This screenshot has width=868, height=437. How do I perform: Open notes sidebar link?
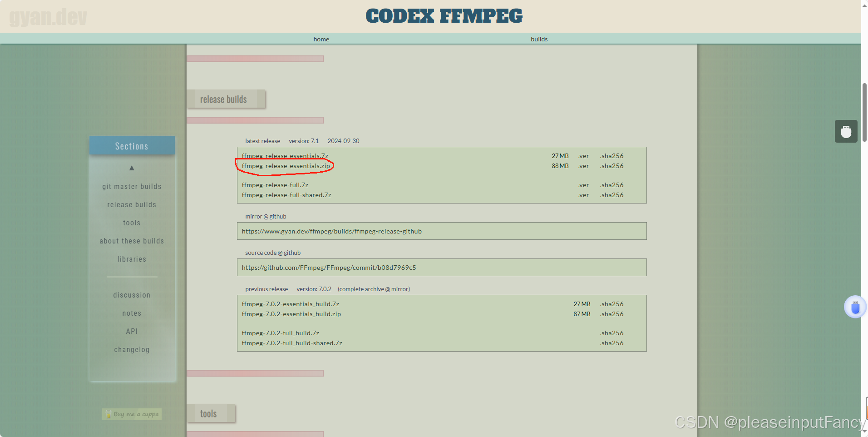point(132,313)
